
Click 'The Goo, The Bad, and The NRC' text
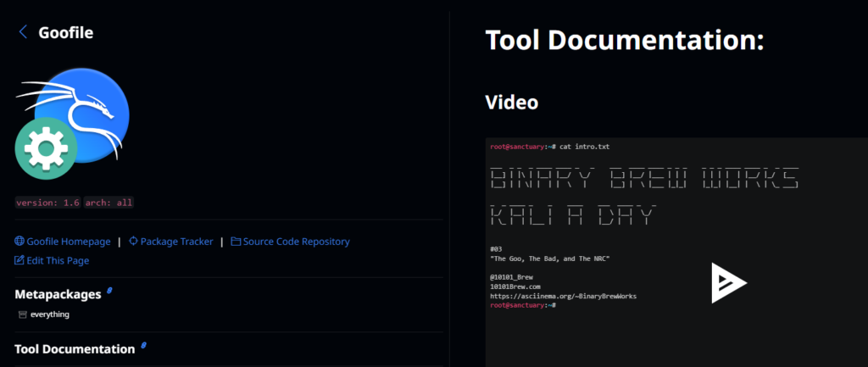tap(549, 259)
